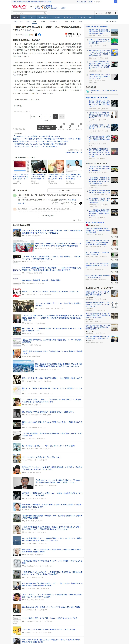Image resolution: width=129 pixels, height=644 pixels.
Task: Click the ITmedia ビジネス ONLINE logo
Action: pos(73,34)
